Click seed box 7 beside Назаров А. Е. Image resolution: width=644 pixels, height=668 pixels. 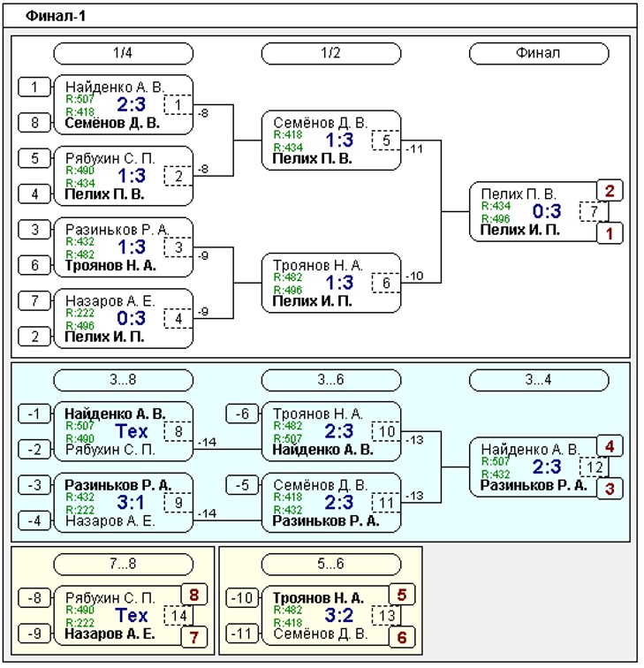tap(34, 300)
